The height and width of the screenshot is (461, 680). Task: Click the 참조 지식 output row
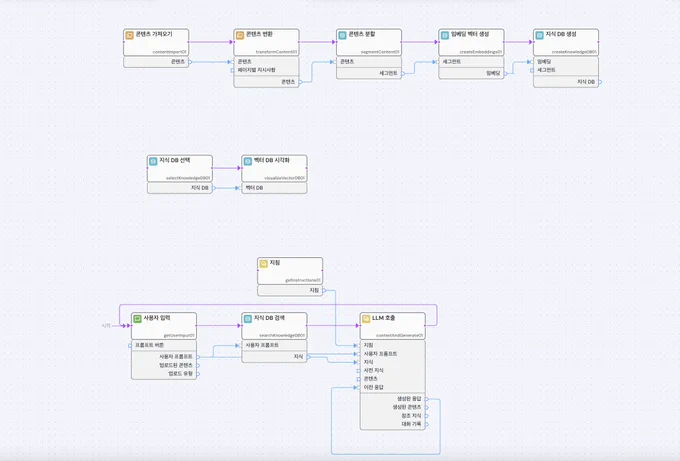pyautogui.click(x=392, y=416)
